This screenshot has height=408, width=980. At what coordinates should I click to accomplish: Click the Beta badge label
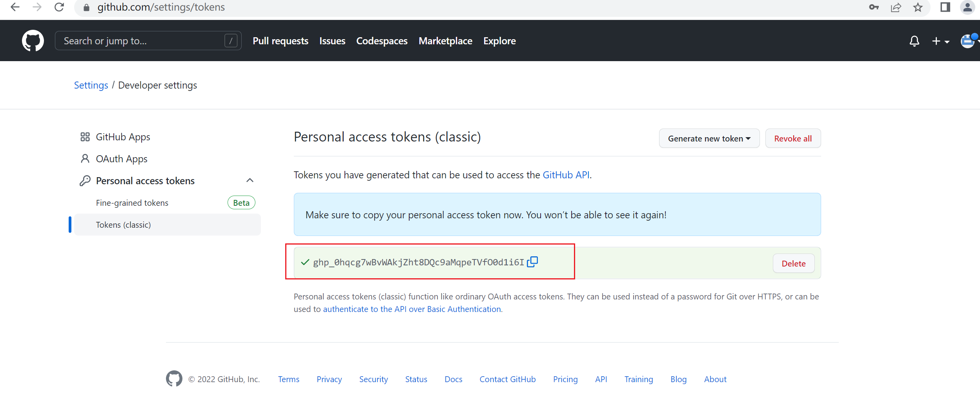(x=241, y=203)
